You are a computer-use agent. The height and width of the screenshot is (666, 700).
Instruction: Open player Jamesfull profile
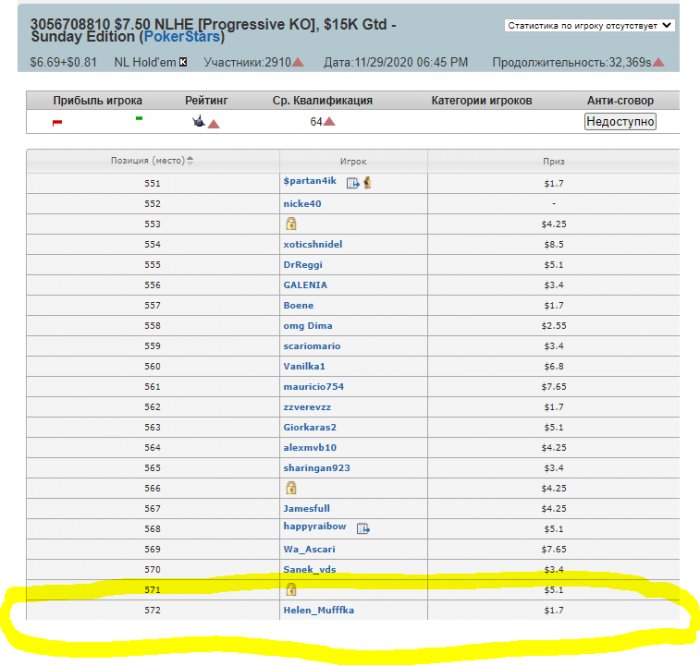[306, 508]
